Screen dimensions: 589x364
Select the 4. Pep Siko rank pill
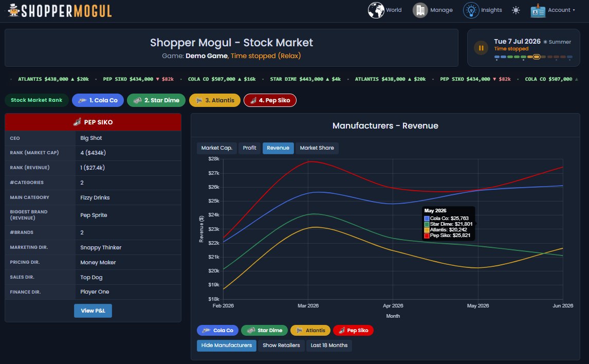270,100
